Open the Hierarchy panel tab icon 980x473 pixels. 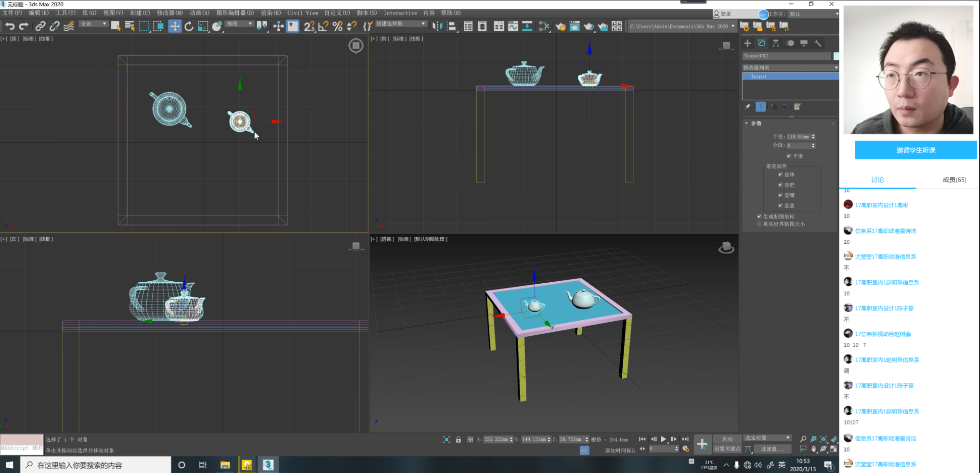point(775,43)
